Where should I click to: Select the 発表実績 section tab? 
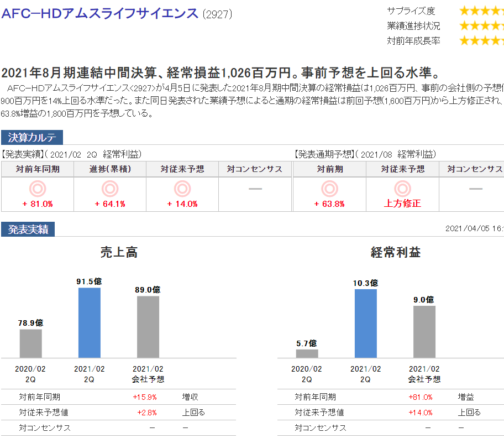[28, 230]
